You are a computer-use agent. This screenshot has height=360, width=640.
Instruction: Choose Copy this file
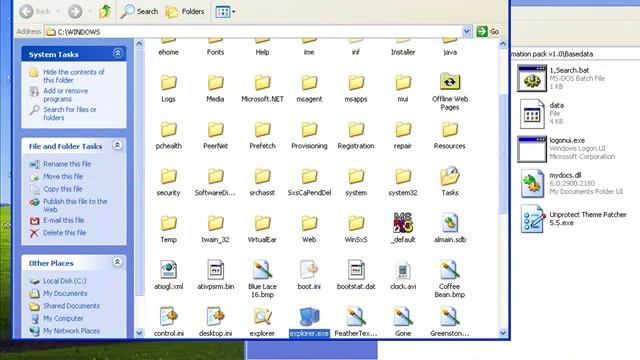(63, 189)
